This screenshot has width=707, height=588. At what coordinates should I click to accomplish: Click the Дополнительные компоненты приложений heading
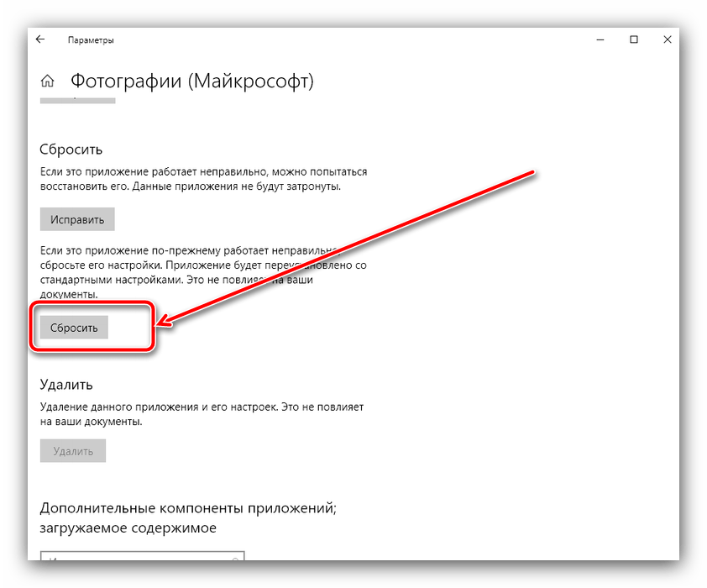tap(188, 517)
